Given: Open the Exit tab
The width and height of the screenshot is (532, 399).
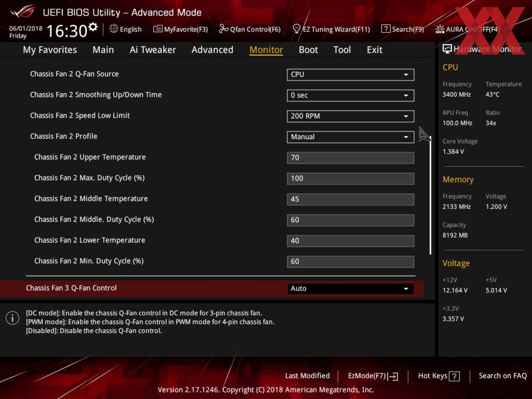Looking at the screenshot, I should tap(374, 50).
